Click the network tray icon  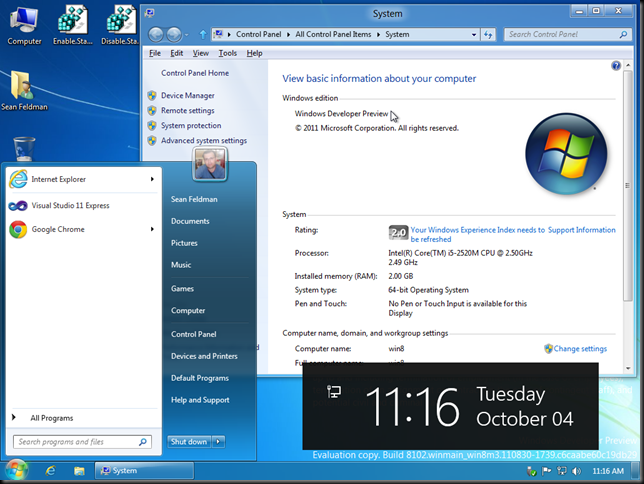tap(561, 471)
